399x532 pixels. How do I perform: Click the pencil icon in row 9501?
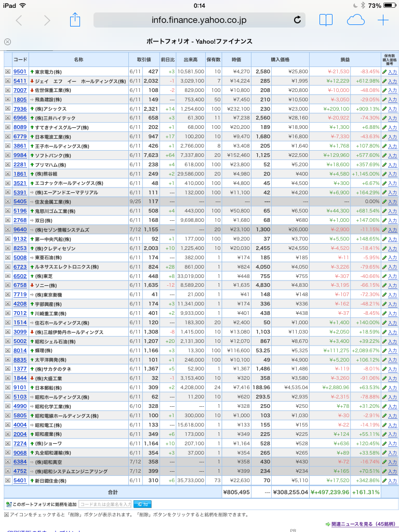[384, 72]
